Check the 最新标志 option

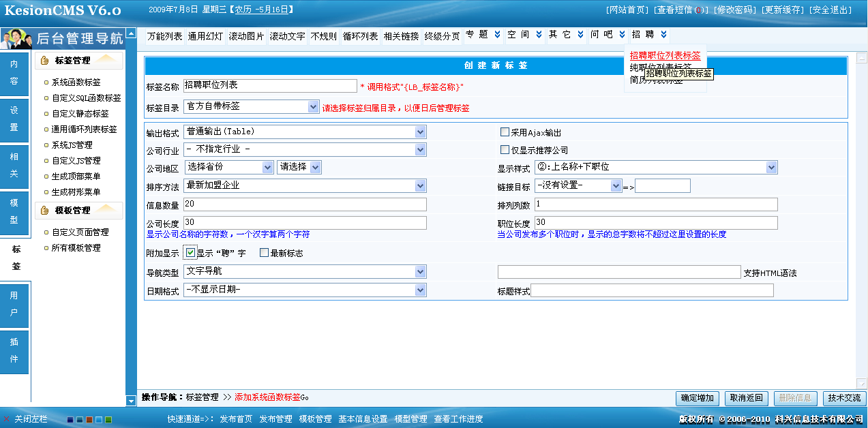(x=263, y=253)
